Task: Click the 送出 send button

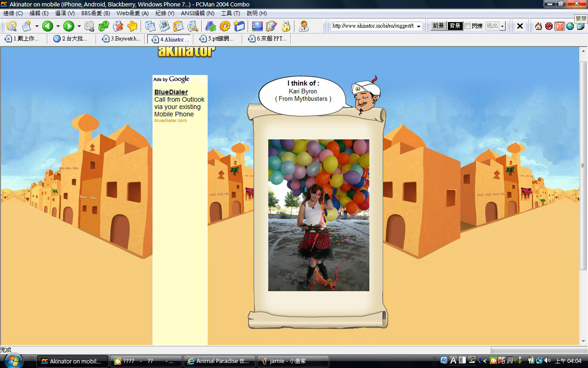Action: (492, 26)
